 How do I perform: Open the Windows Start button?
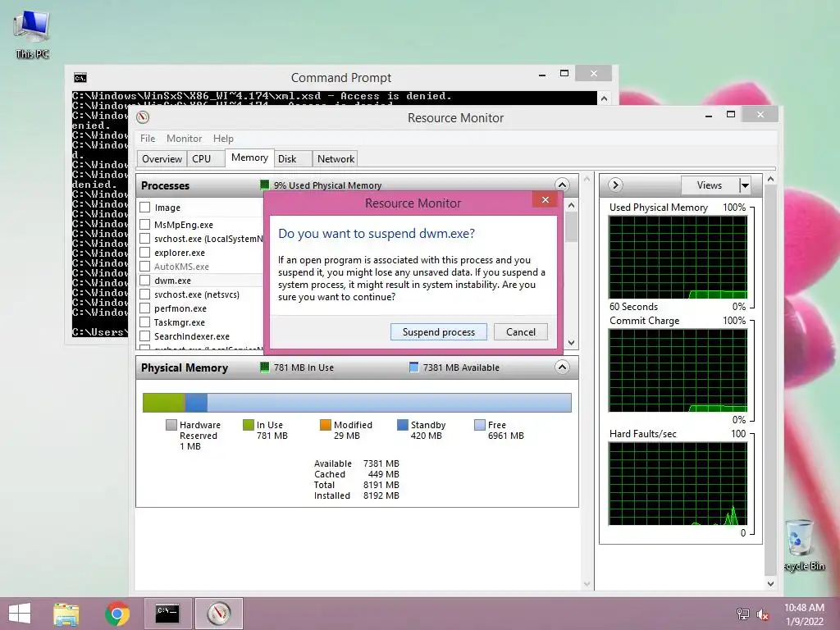[x=20, y=614]
